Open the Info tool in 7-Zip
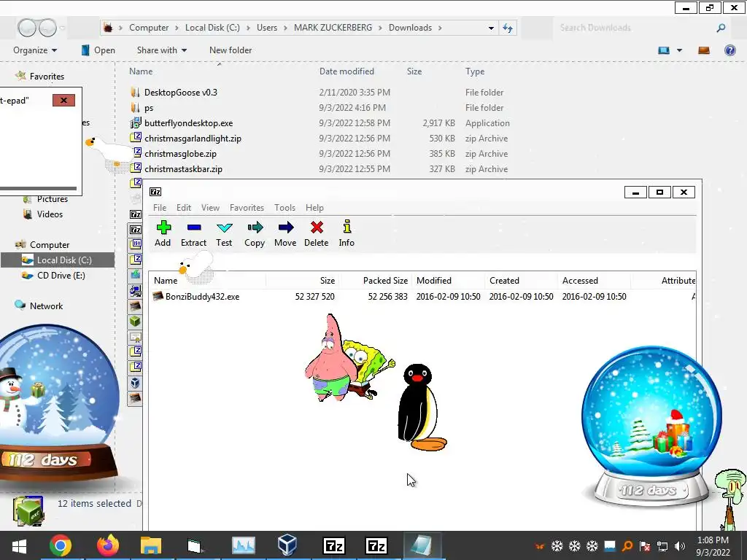 click(347, 233)
